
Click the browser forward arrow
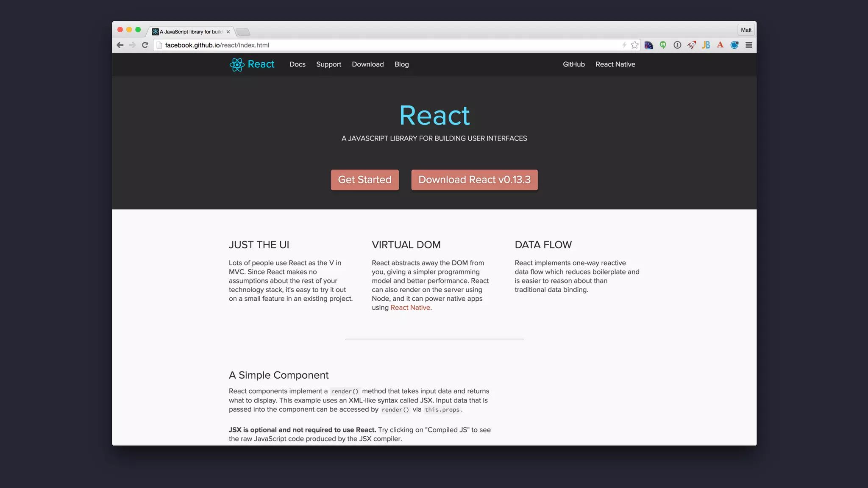click(x=132, y=45)
